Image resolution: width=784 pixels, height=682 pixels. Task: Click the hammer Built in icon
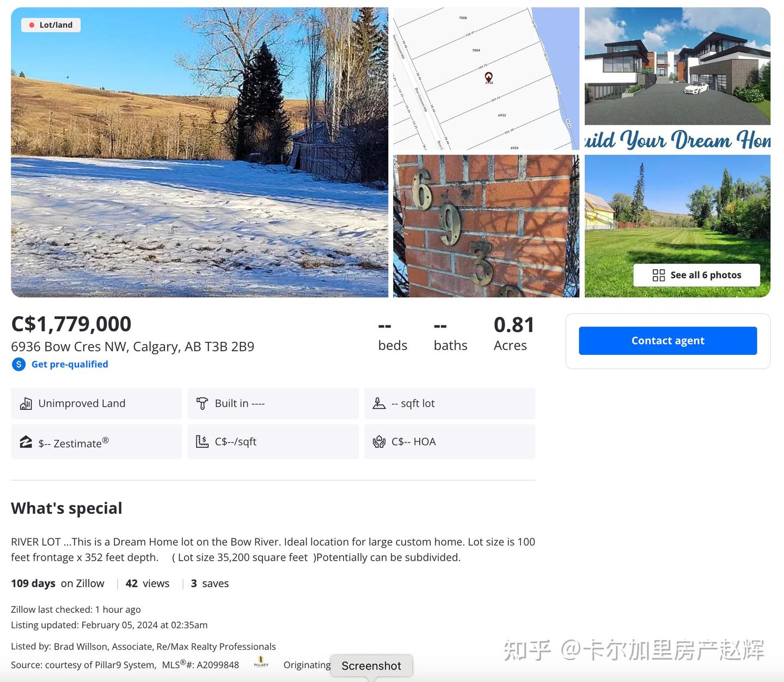pyautogui.click(x=202, y=403)
